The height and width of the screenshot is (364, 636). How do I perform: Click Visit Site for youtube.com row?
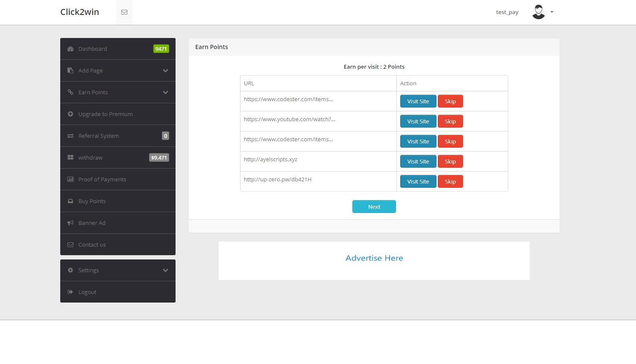pyautogui.click(x=418, y=122)
